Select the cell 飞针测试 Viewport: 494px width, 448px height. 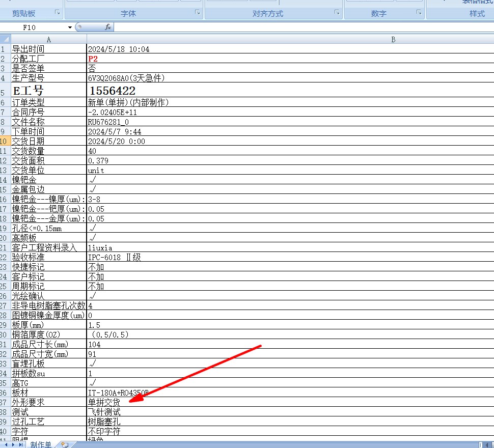(x=290, y=412)
